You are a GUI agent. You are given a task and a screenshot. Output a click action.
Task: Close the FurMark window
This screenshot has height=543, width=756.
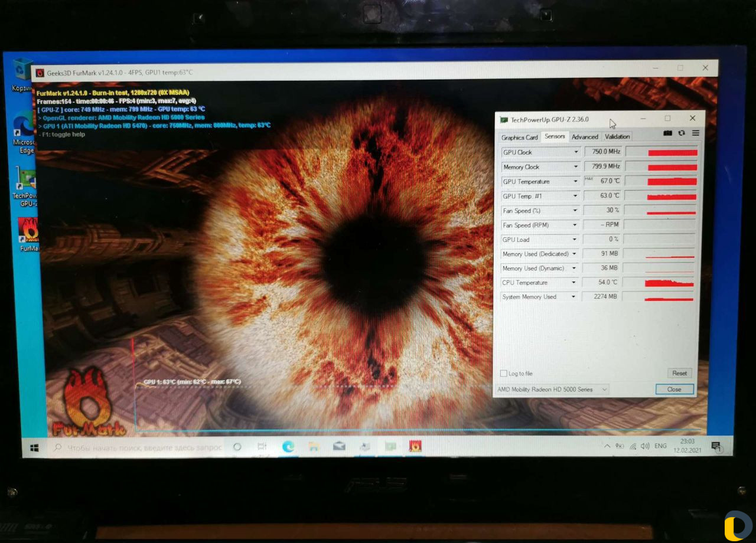[705, 68]
